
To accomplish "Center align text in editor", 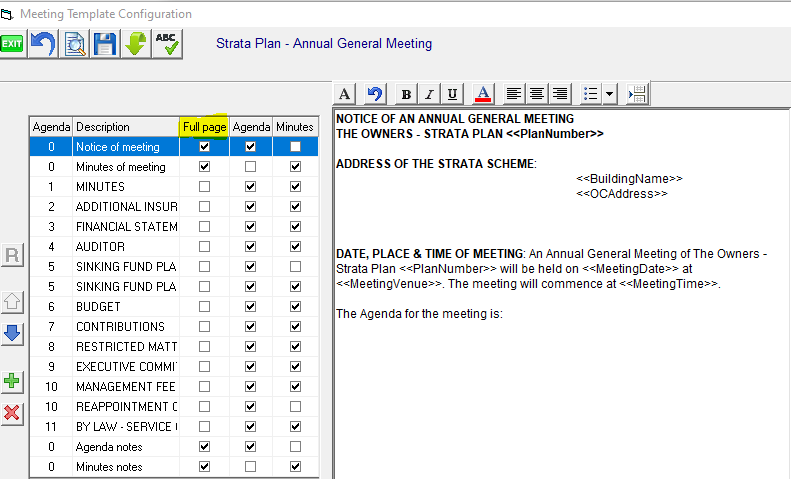I will tap(537, 94).
